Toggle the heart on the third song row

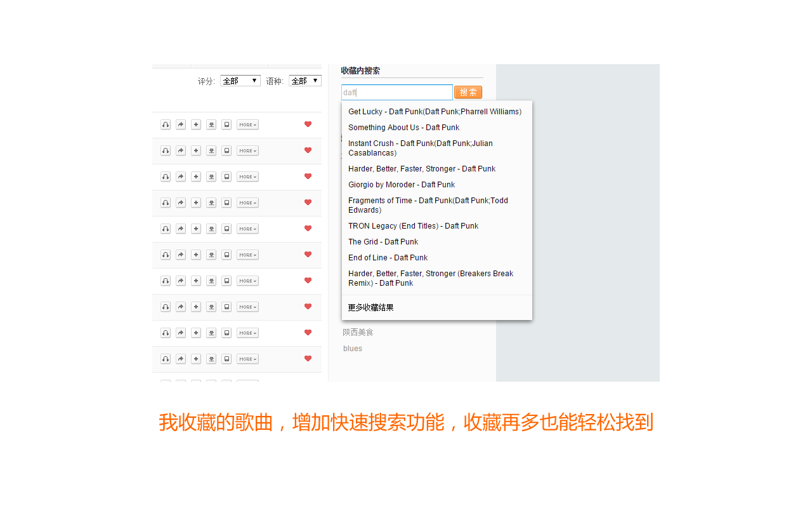coord(308,177)
